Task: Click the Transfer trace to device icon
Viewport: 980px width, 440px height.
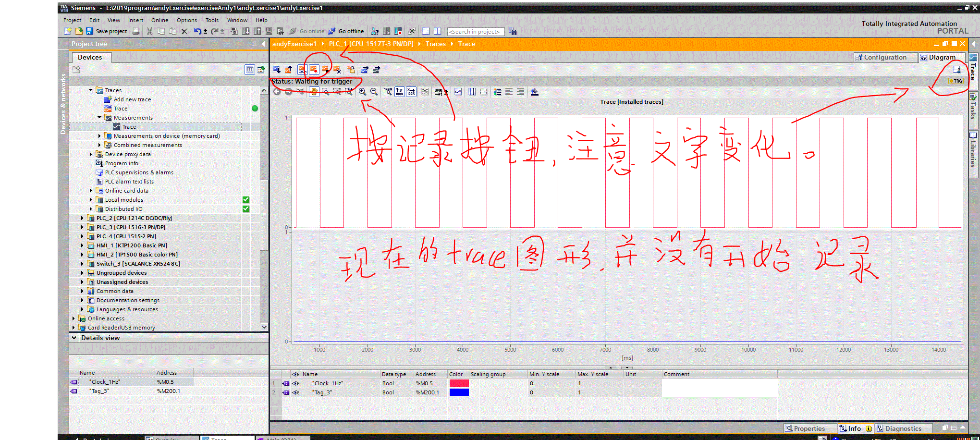Action: tap(277, 70)
